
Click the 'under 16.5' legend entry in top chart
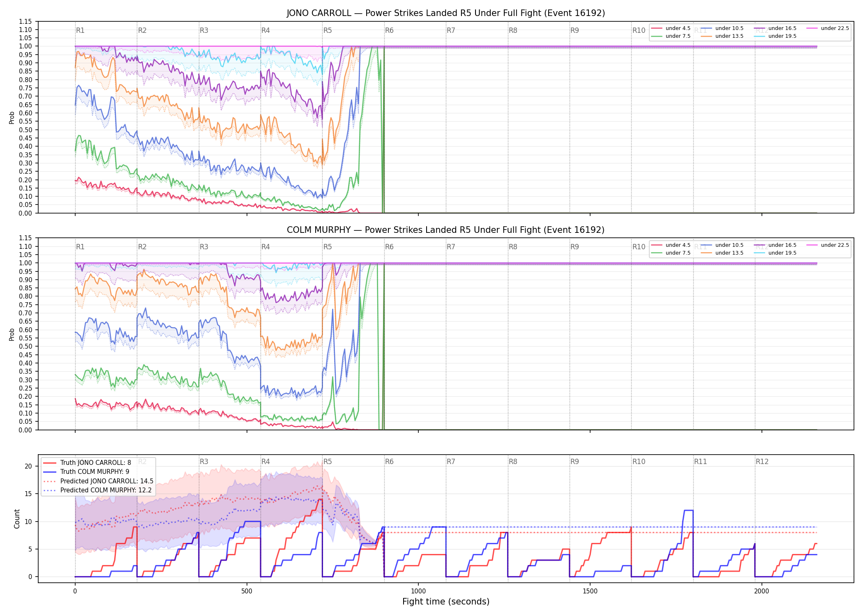point(775,28)
